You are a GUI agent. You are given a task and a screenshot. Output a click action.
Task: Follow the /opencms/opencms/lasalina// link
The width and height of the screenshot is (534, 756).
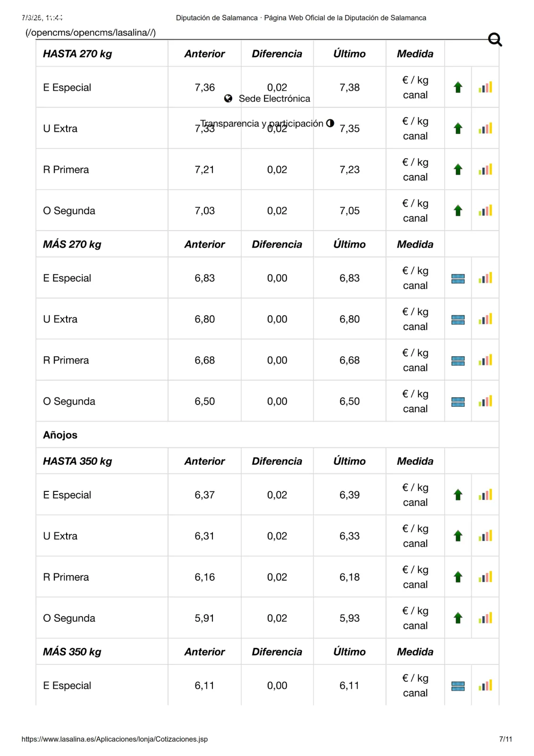pyautogui.click(x=91, y=33)
